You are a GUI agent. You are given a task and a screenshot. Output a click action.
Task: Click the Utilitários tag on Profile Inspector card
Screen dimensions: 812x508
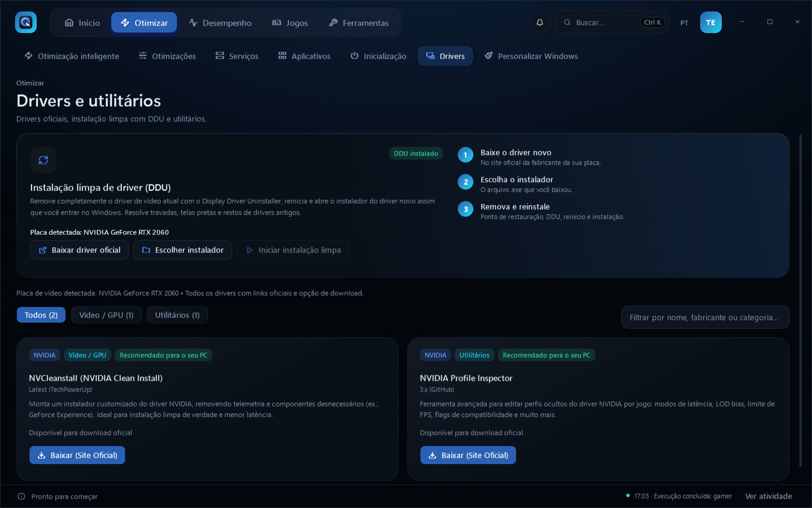point(474,355)
